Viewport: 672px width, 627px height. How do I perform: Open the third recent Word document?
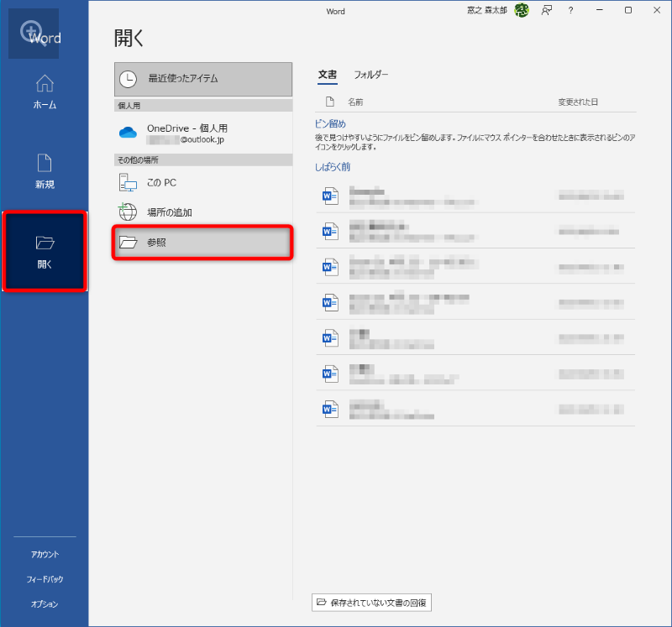[x=475, y=267]
